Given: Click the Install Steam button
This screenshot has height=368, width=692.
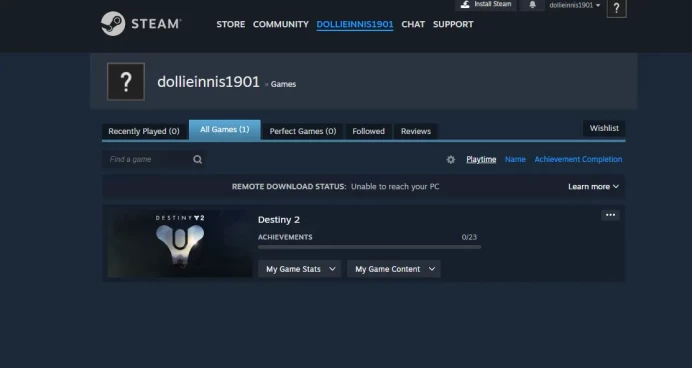Looking at the screenshot, I should [486, 4].
